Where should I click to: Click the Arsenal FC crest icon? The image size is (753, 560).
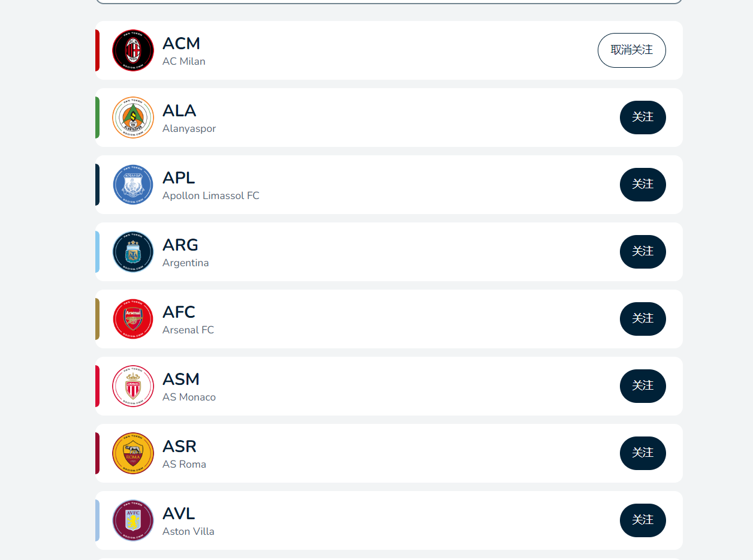pyautogui.click(x=133, y=319)
